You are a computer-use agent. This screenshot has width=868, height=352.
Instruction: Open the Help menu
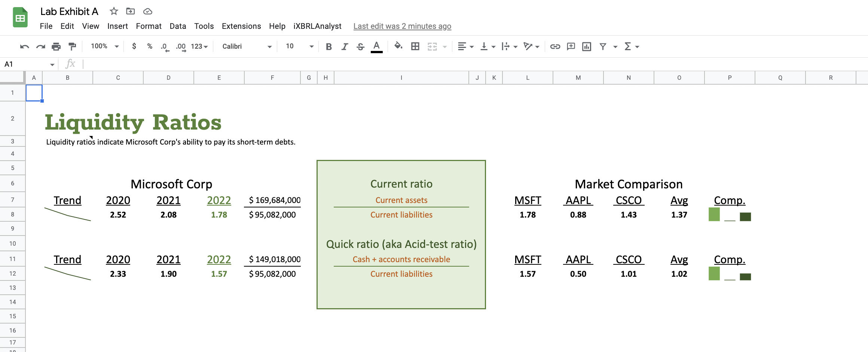pyautogui.click(x=277, y=26)
